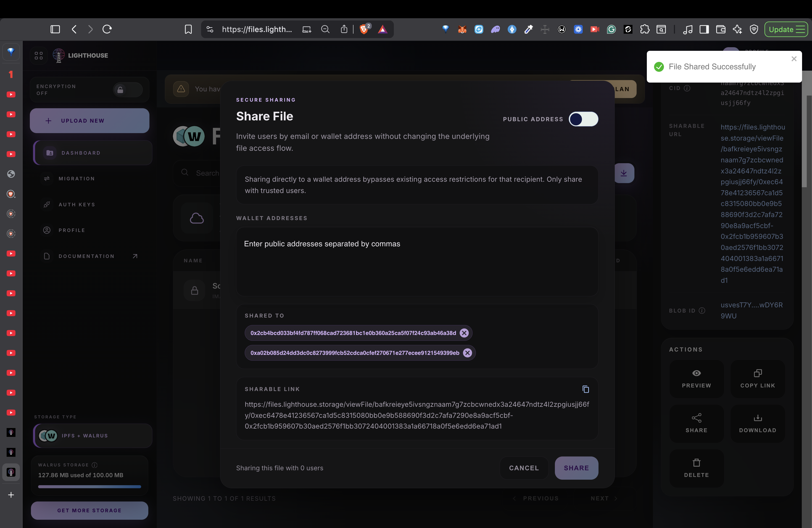Image resolution: width=812 pixels, height=528 pixels.
Task: Open the sharable URL link in side panel
Action: [x=753, y=204]
